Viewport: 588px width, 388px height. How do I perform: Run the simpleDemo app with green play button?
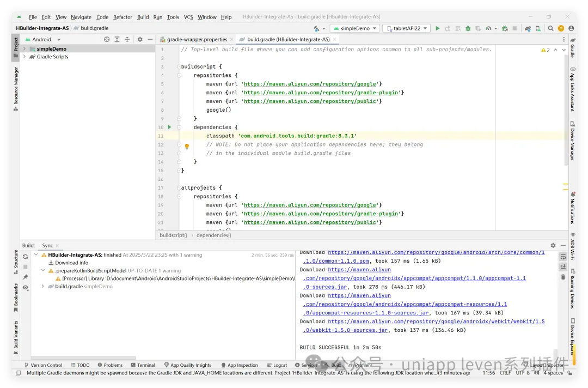pos(437,28)
